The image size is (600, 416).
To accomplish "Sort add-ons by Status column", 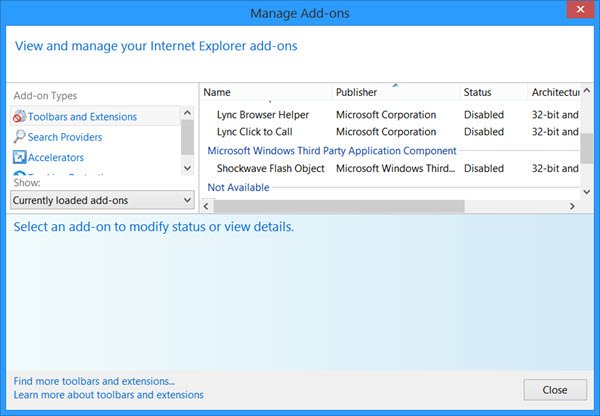I will [x=491, y=92].
